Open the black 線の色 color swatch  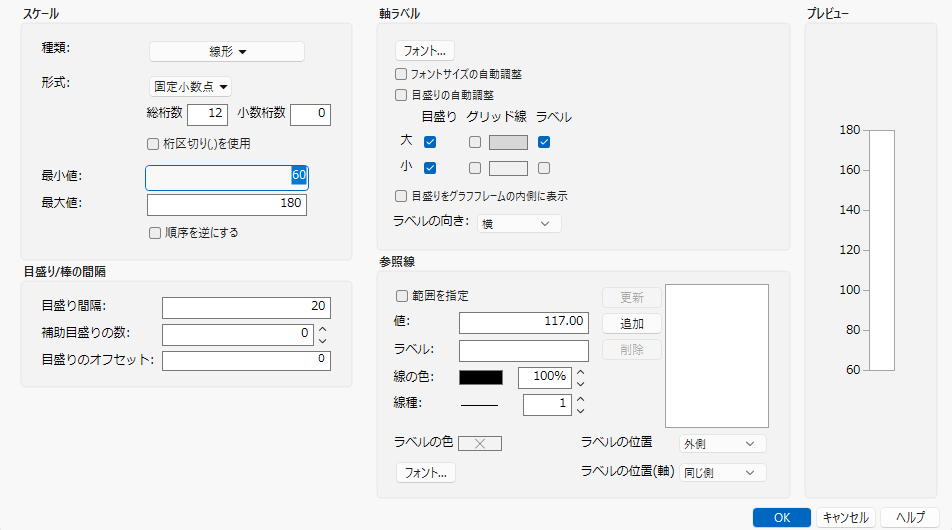[480, 378]
